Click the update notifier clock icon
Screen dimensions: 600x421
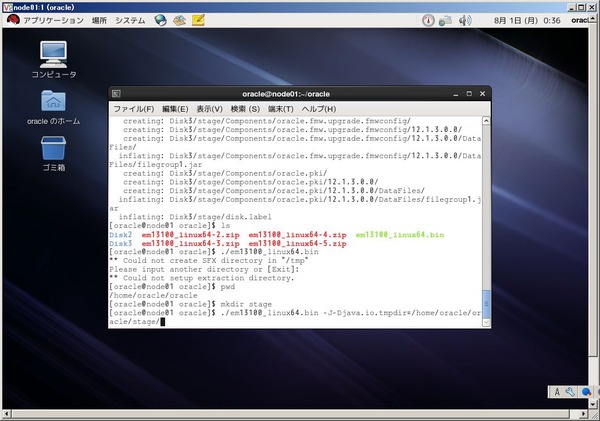pyautogui.click(x=428, y=20)
